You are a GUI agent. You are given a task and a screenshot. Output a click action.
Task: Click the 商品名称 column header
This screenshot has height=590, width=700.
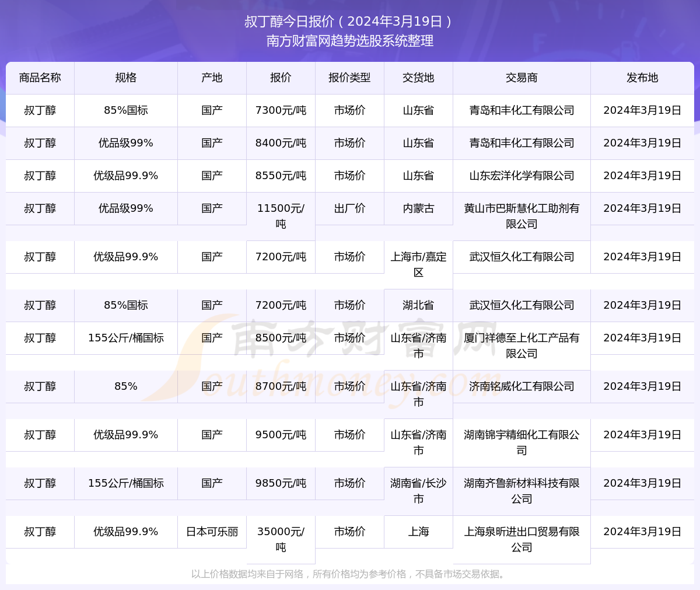tap(40, 78)
